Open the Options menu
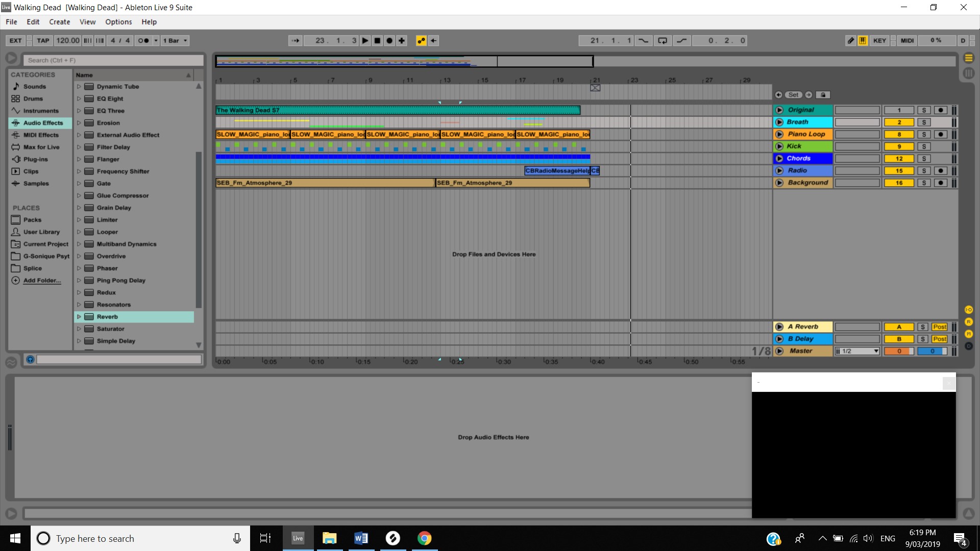The image size is (980, 551). 118,22
